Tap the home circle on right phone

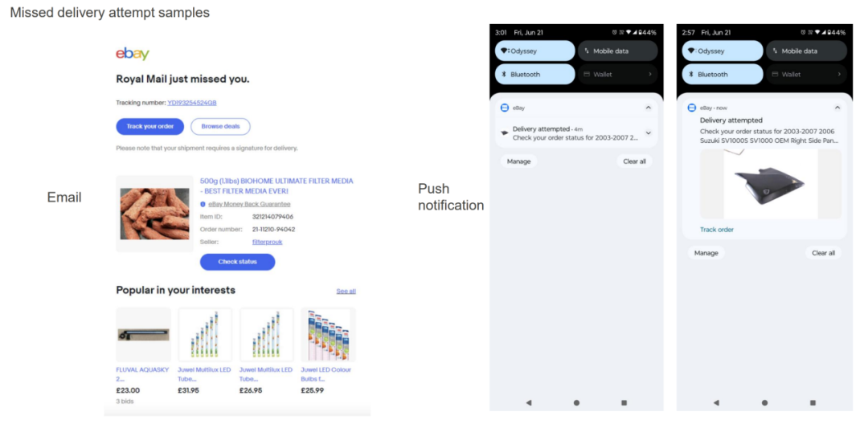pyautogui.click(x=764, y=403)
